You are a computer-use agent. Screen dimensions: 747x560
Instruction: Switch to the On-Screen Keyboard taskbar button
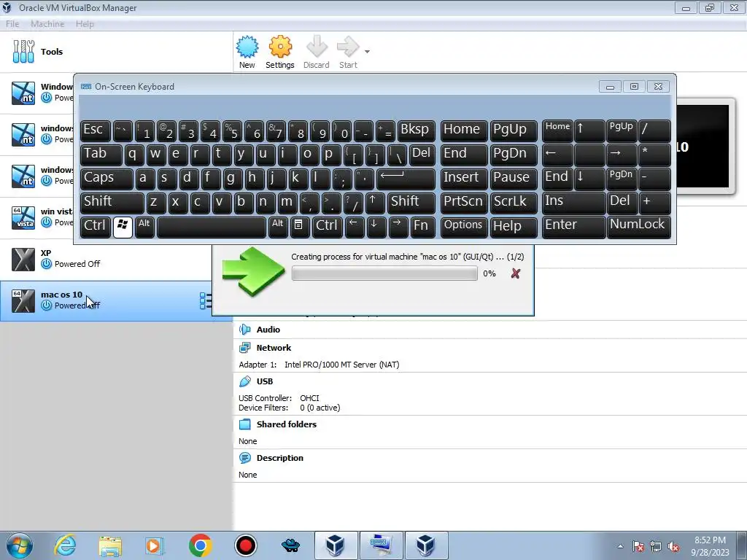tap(381, 545)
